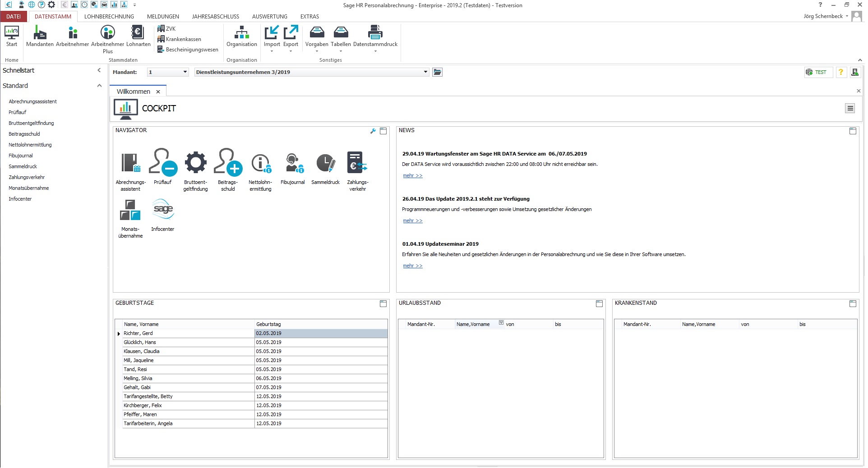This screenshot has width=868, height=468.
Task: Open Beitragsschuld icon in Navigator
Action: (228, 170)
